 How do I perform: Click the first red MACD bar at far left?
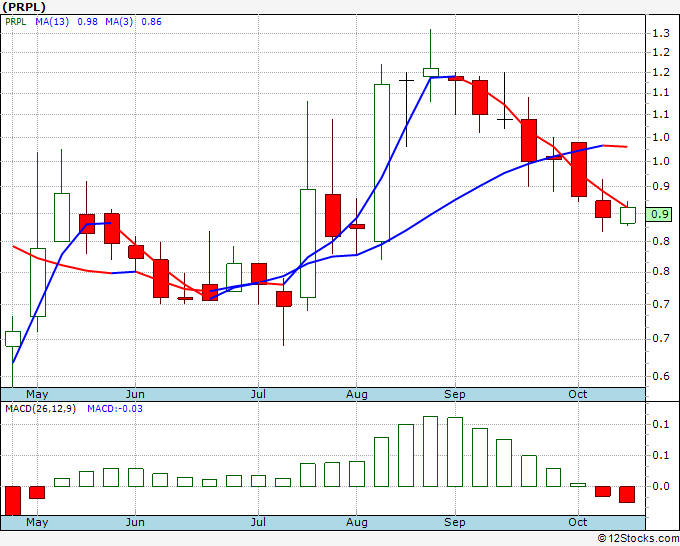click(x=12, y=500)
